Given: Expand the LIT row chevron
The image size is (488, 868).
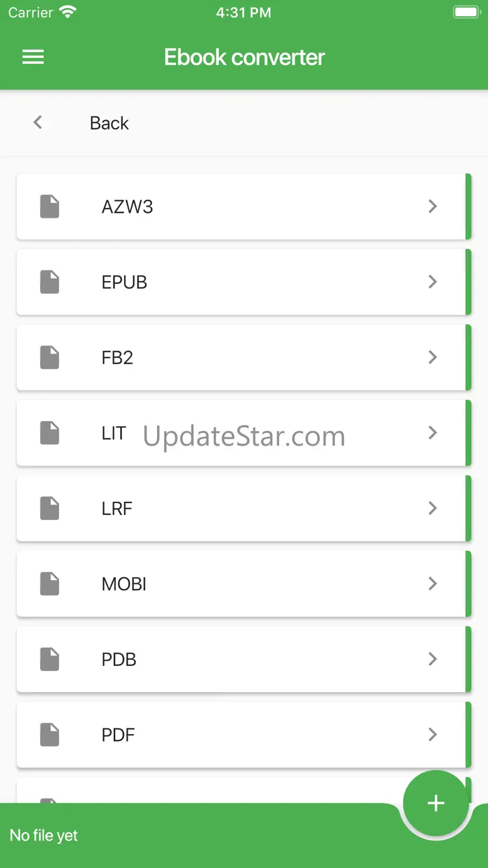Looking at the screenshot, I should (x=432, y=432).
